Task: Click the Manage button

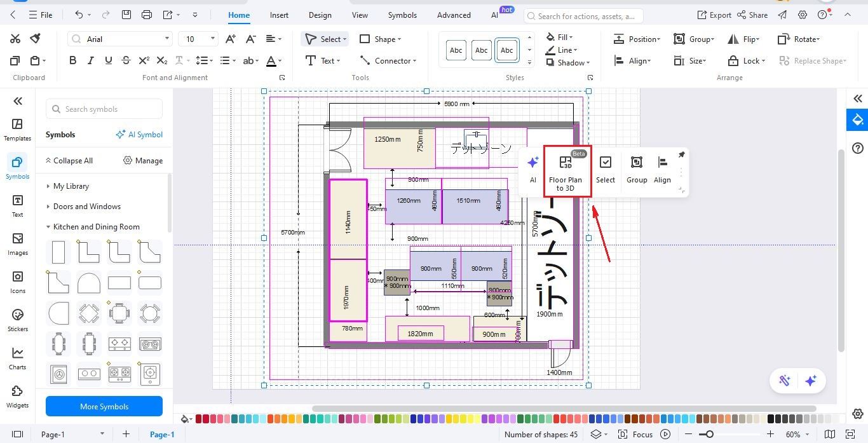Action: point(143,160)
